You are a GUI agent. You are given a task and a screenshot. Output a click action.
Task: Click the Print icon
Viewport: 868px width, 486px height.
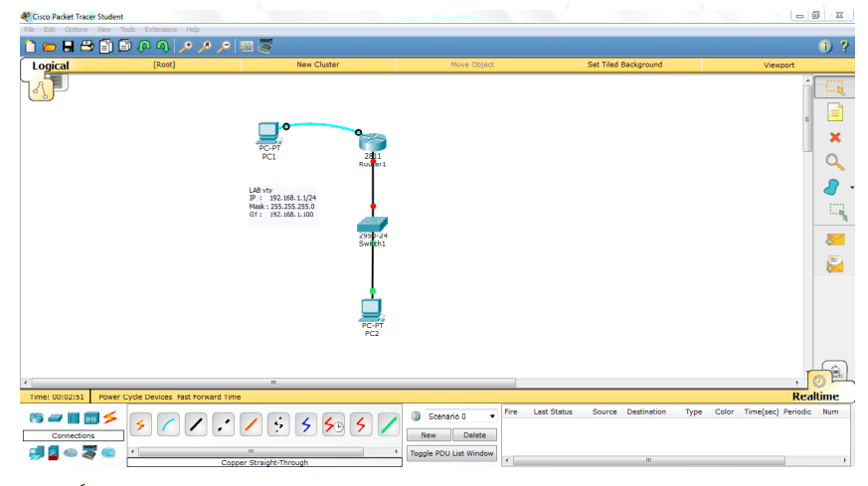tap(87, 47)
